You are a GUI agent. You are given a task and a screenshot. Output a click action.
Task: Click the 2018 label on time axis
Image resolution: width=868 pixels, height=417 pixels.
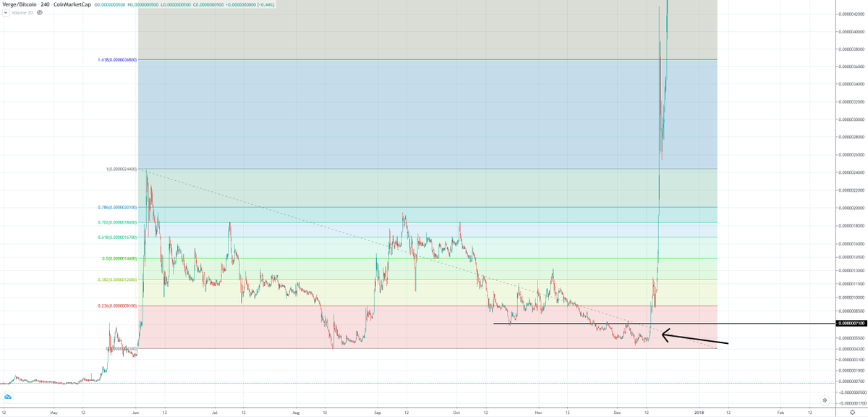(699, 411)
